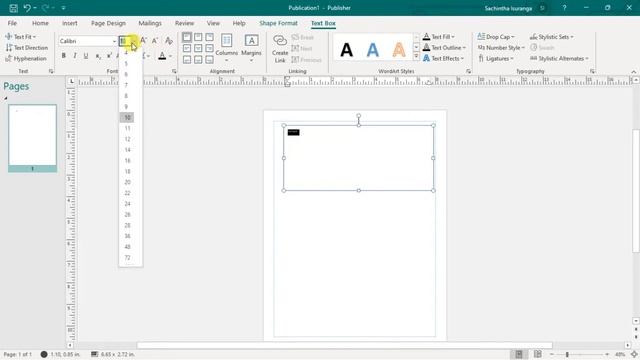Screen dimensions: 640x360
Task: Open the Calibri font name dropdown
Action: point(114,41)
